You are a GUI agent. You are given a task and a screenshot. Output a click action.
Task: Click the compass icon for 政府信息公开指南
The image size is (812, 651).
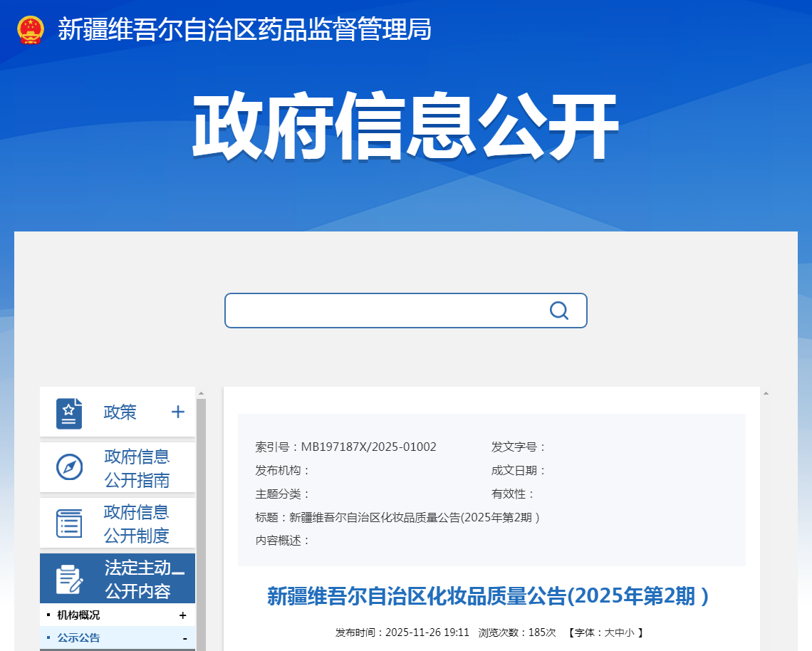point(69,467)
